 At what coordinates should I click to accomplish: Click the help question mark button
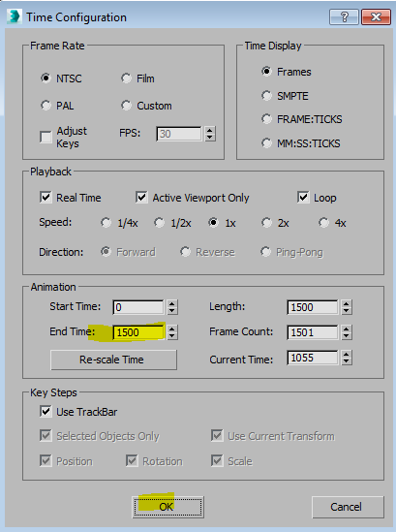[x=344, y=17]
